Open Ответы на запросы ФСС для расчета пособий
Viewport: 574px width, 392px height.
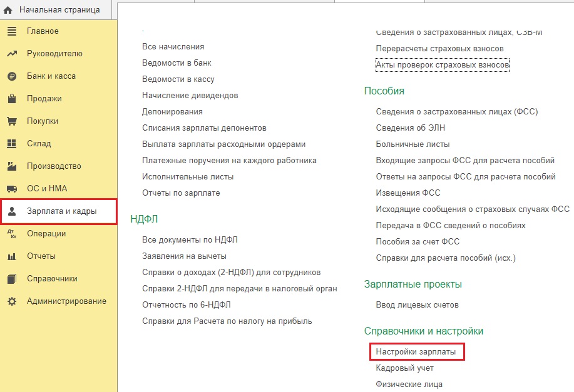(x=466, y=177)
